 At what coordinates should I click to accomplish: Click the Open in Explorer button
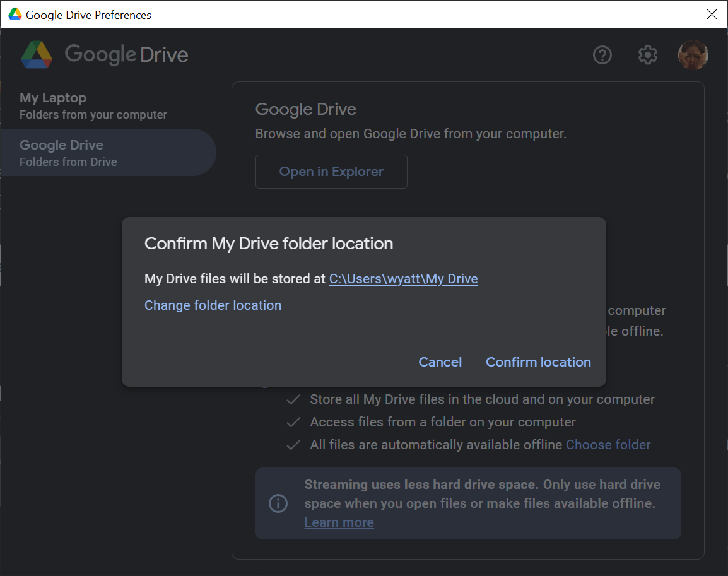point(331,172)
